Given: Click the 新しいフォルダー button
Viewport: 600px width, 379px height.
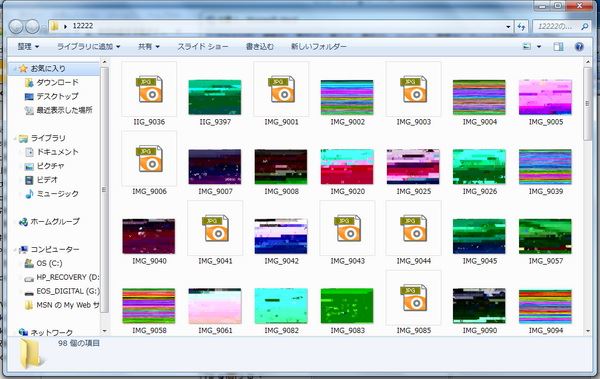Looking at the screenshot, I should click(319, 47).
